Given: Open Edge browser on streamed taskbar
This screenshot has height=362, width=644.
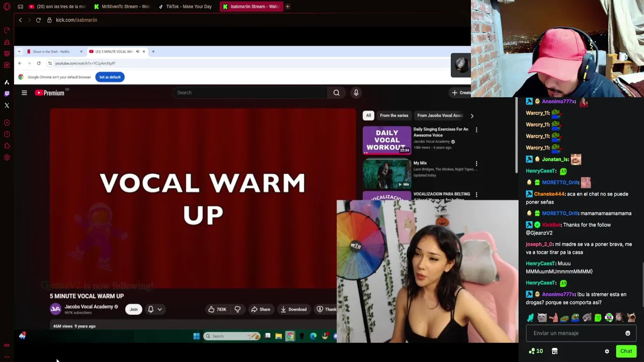Looking at the screenshot, I should pos(313,336).
